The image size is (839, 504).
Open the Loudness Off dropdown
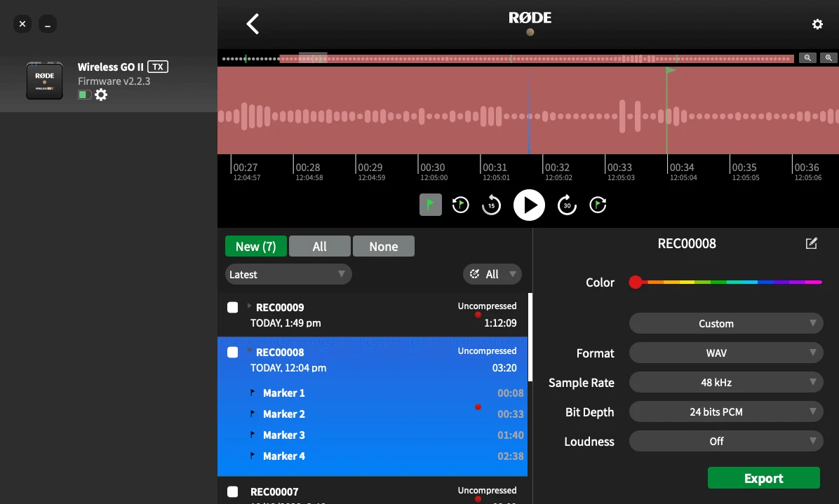(x=726, y=441)
